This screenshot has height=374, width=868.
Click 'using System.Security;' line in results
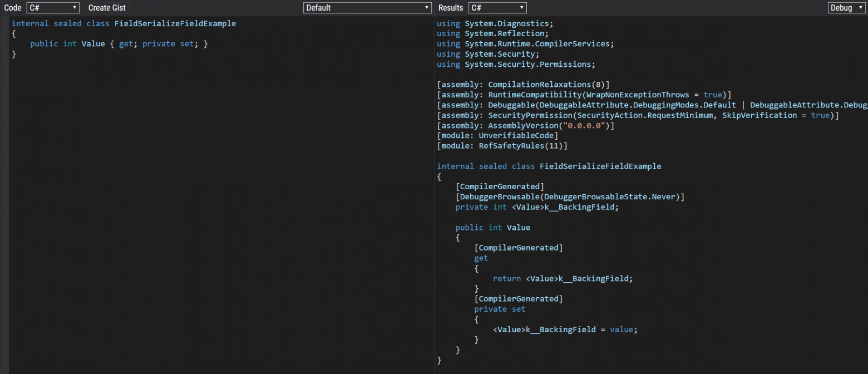(488, 54)
